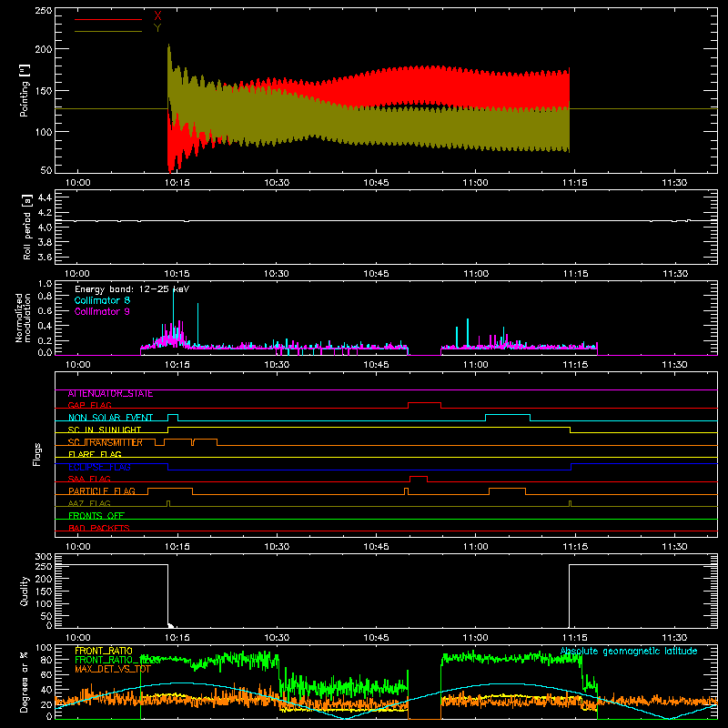Click the 3.6 tick on Roll period axis
728x728 pixels.
click(44, 258)
